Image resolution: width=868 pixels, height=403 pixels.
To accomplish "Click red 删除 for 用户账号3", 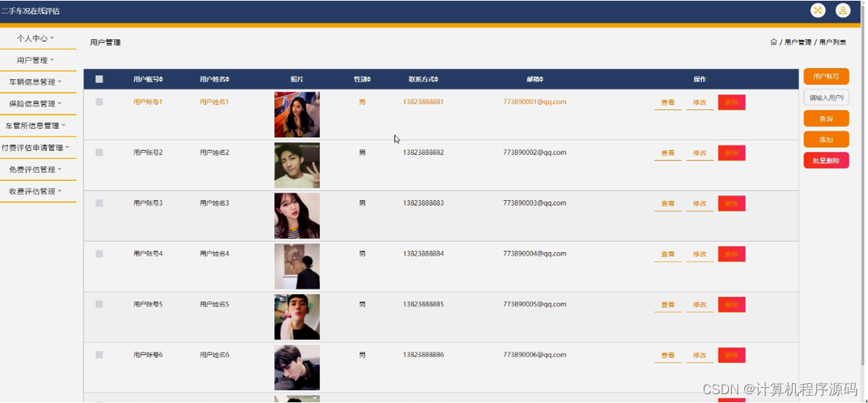I will tap(731, 204).
